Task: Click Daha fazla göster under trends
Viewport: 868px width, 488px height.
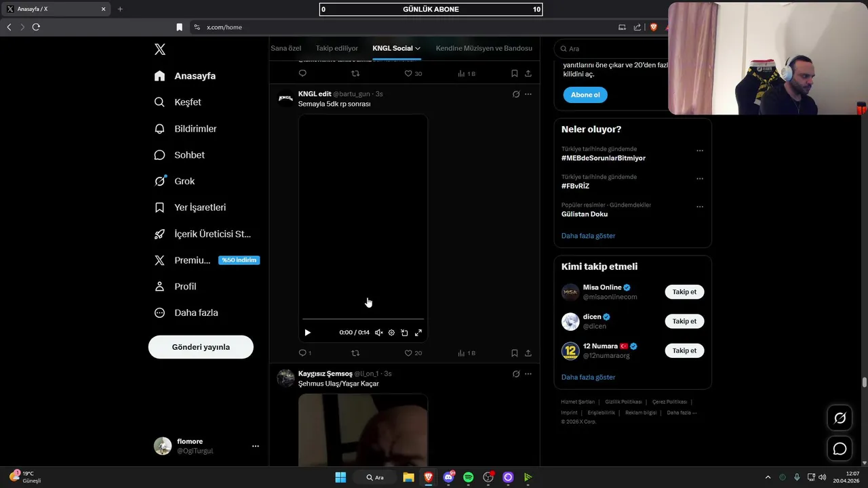Action: click(x=589, y=236)
